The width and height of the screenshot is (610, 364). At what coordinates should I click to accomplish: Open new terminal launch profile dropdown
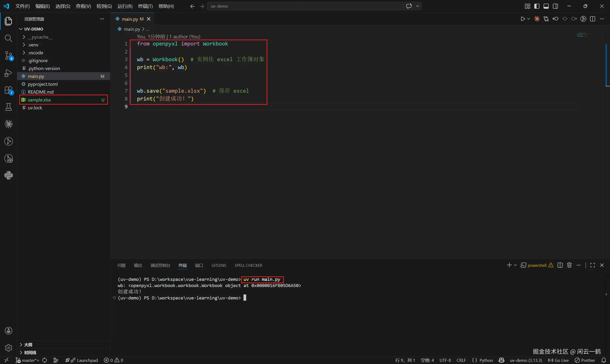click(x=515, y=265)
